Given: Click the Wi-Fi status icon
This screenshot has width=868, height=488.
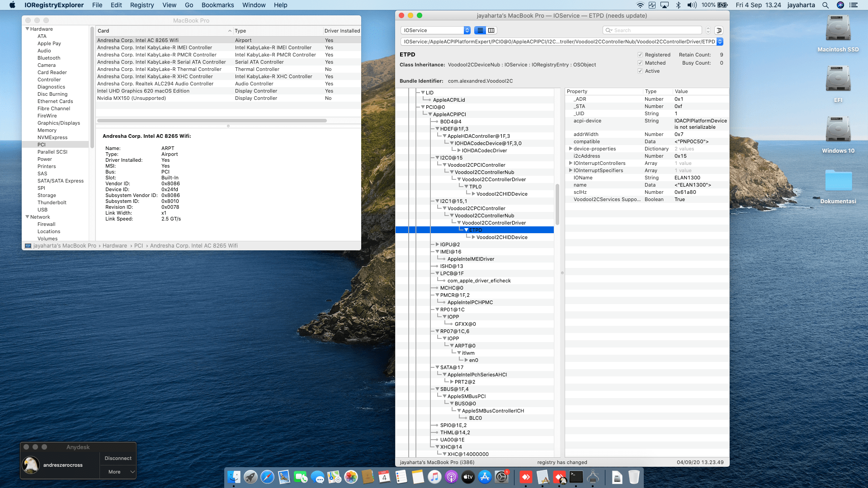Looking at the screenshot, I should pyautogui.click(x=640, y=5).
